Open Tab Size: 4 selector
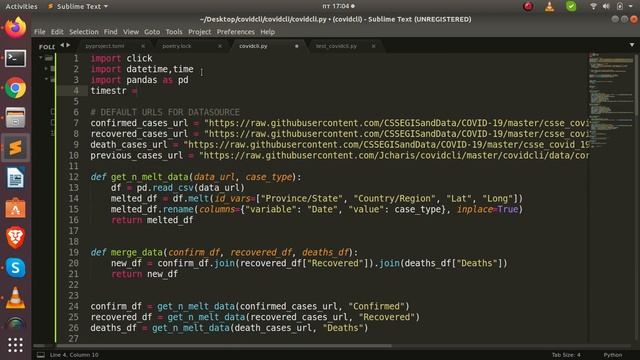640x360 pixels. click(566, 355)
